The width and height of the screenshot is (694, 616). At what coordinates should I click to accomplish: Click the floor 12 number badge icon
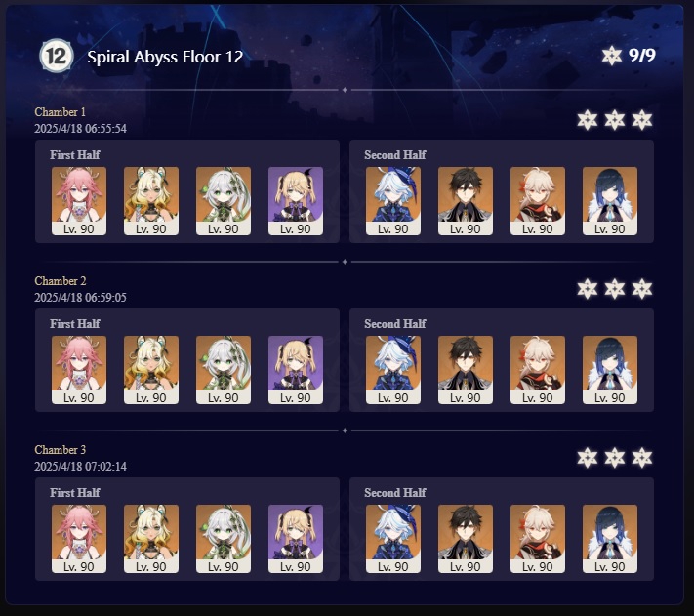click(57, 56)
